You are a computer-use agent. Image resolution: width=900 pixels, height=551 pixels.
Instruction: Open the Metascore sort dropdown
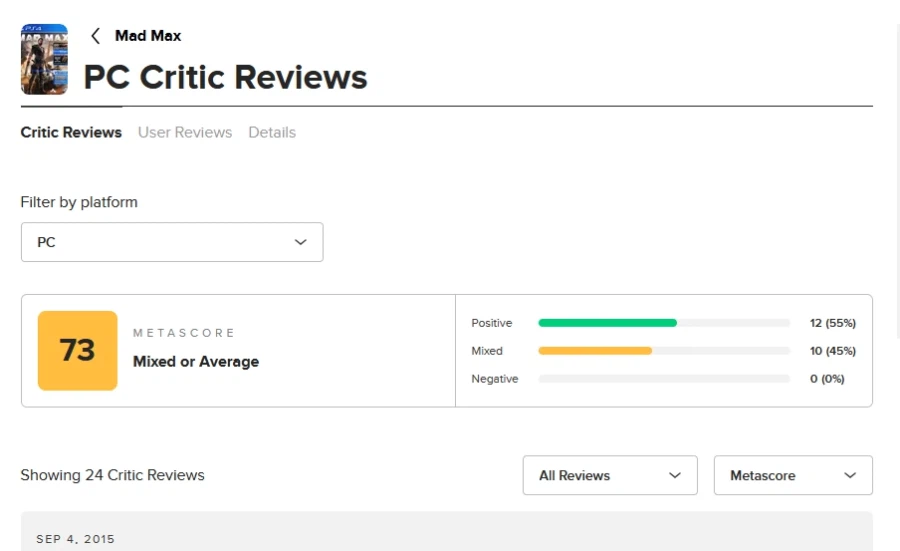[792, 475]
